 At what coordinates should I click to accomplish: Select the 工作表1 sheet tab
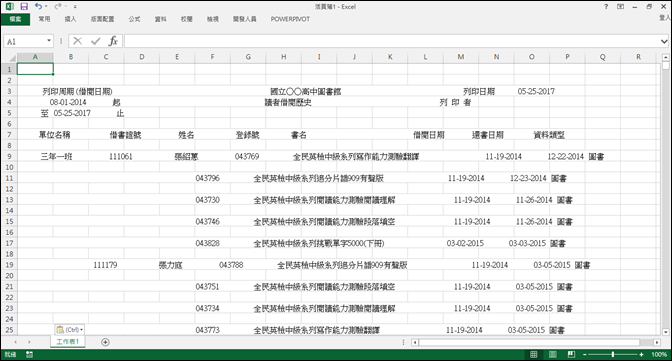point(68,342)
